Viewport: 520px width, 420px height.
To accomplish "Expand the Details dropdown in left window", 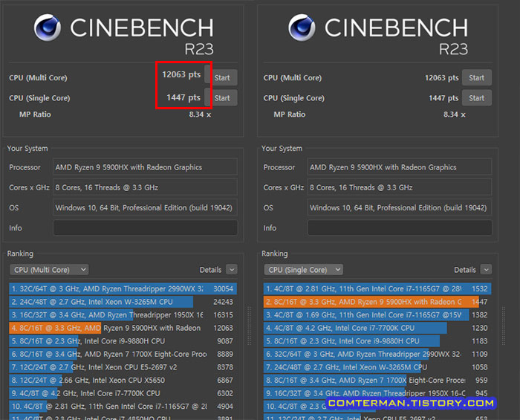I will pyautogui.click(x=232, y=270).
